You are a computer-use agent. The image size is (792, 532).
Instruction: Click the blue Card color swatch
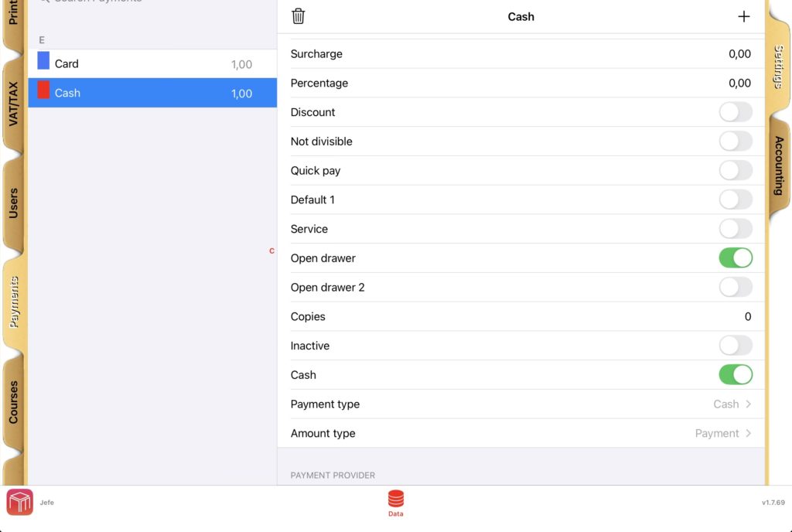pyautogui.click(x=43, y=61)
